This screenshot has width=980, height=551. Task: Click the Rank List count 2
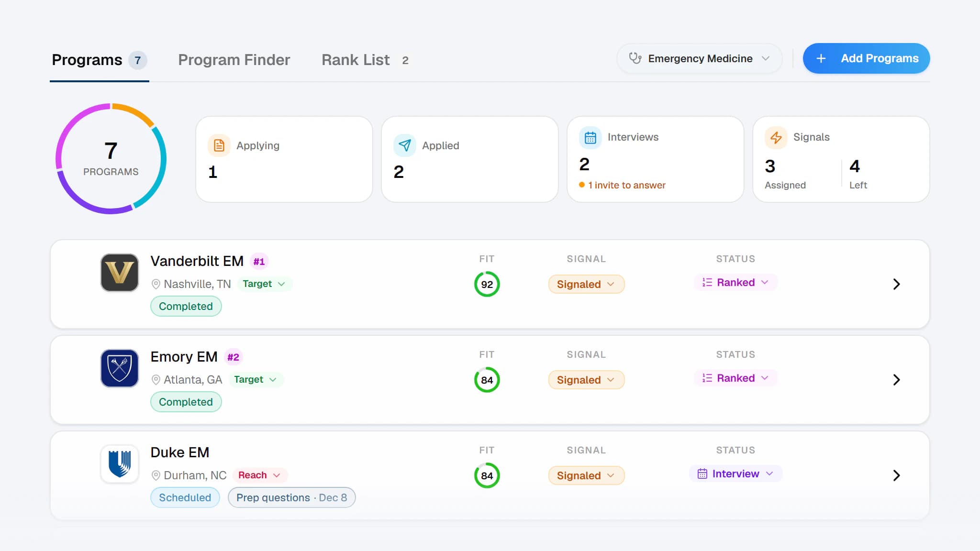tap(405, 60)
